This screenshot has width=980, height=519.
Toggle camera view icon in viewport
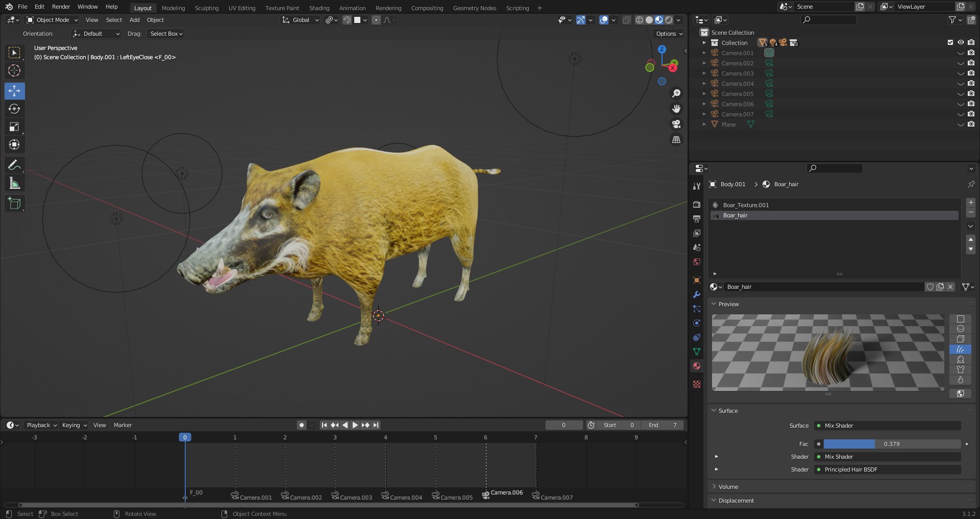676,124
